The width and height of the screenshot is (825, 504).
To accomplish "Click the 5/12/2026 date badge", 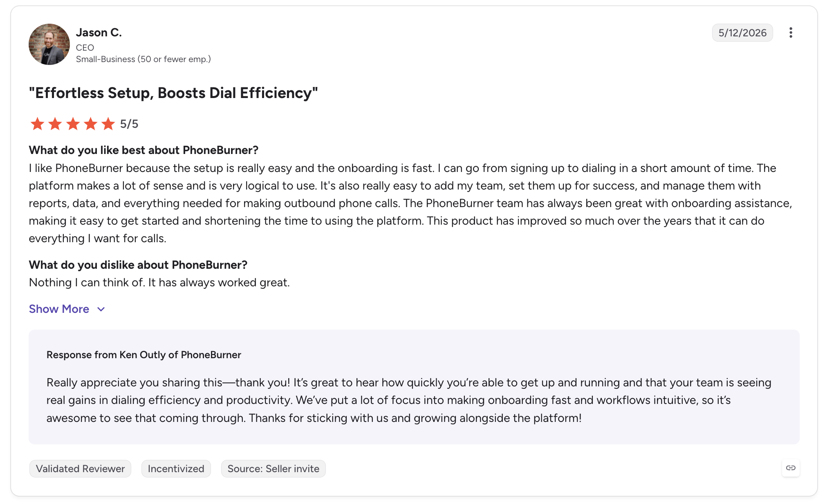I will (742, 33).
